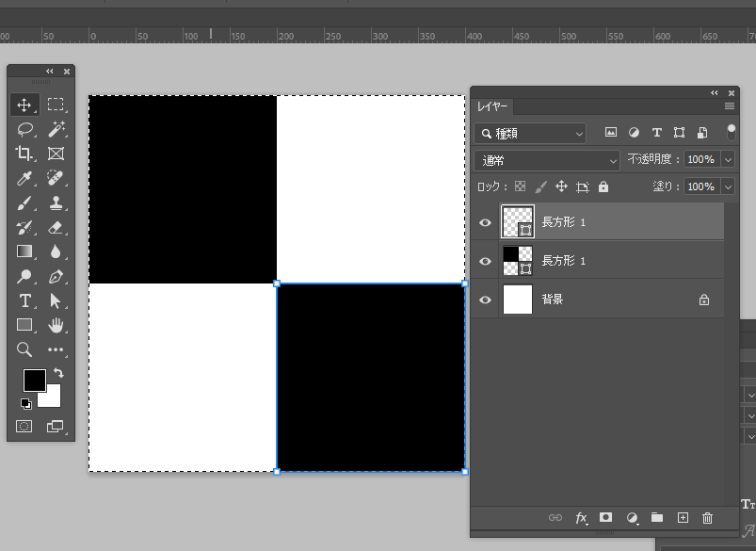Select the 背景 layer thumbnail
756x551 pixels.
pyautogui.click(x=518, y=300)
